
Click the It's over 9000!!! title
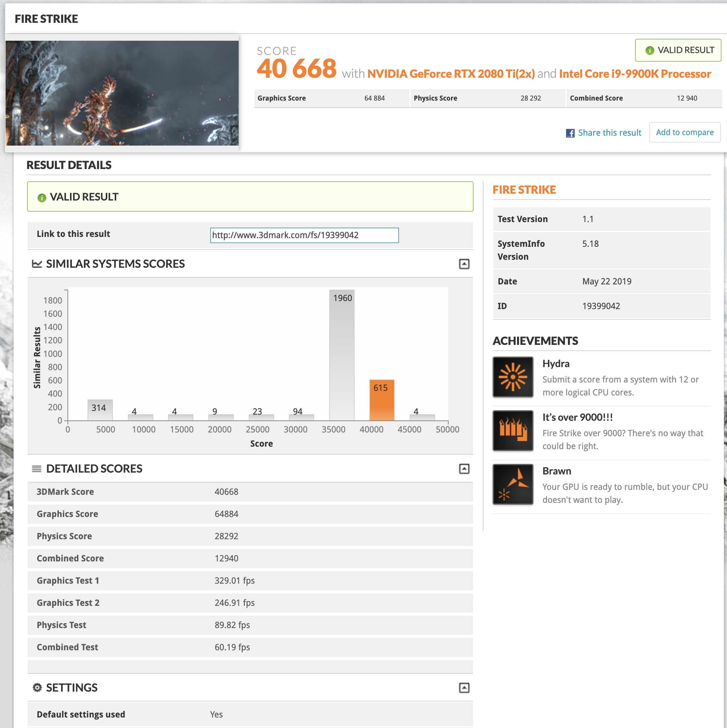(577, 417)
